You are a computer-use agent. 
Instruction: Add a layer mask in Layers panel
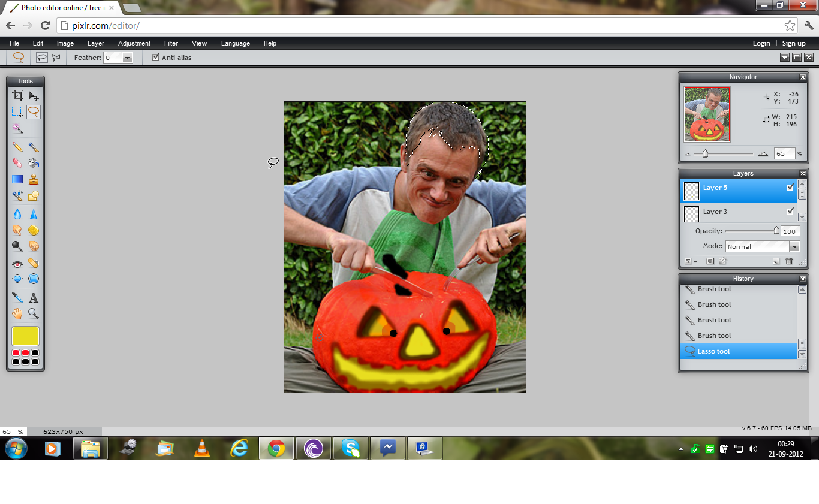pyautogui.click(x=710, y=261)
